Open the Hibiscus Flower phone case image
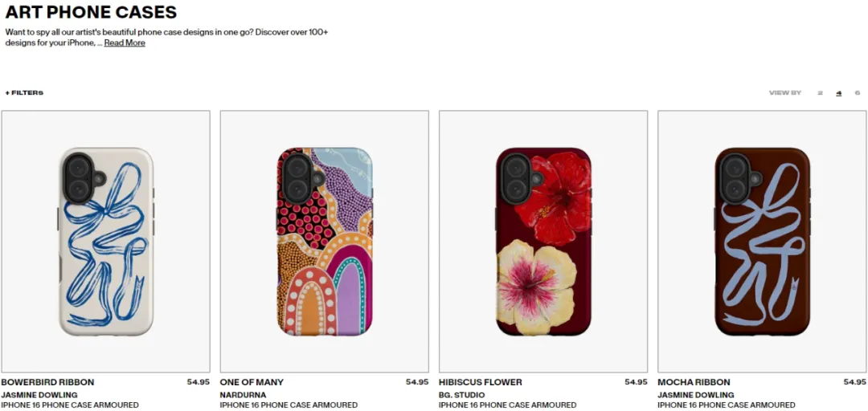868x411 pixels. (x=543, y=241)
